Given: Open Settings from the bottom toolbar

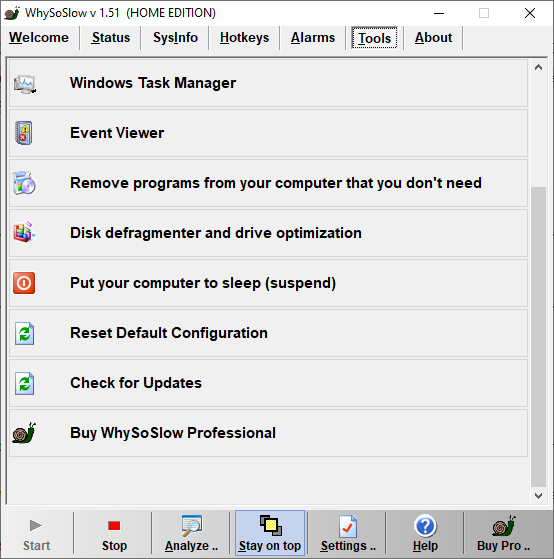Looking at the screenshot, I should click(348, 533).
